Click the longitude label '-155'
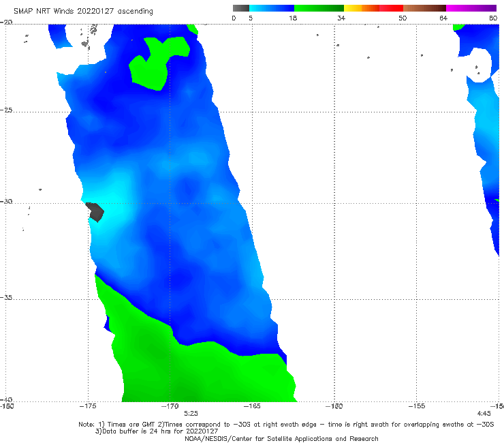The image size is (504, 443). 417,406
